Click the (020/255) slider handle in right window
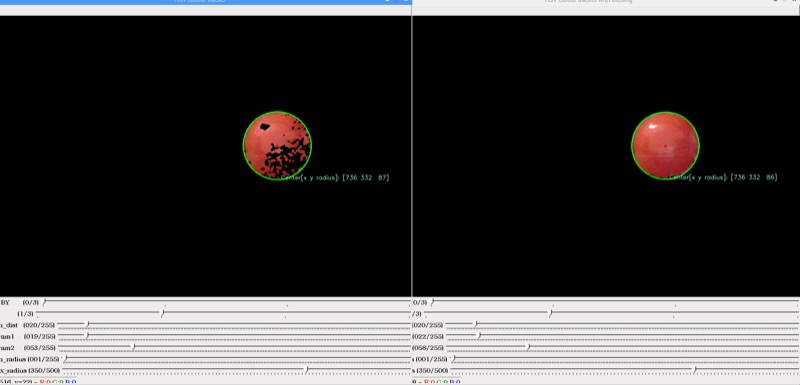 click(476, 325)
